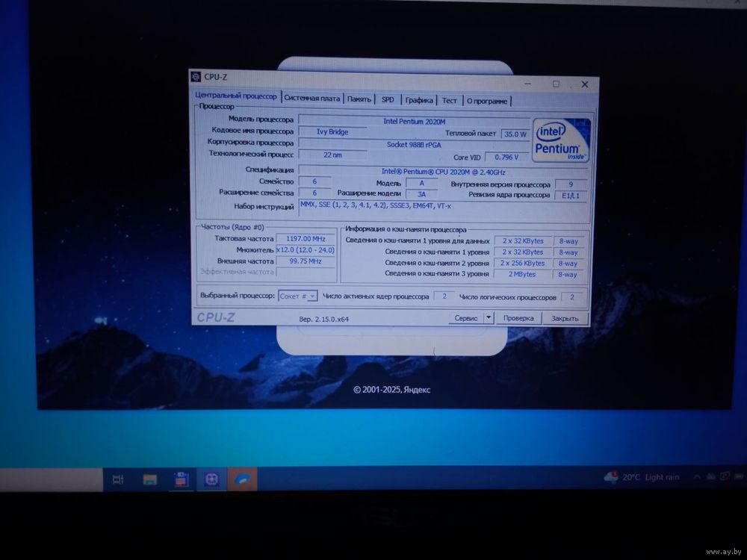Click the Вер. 2.15.0.x64 version text
The height and width of the screenshot is (560, 747).
[x=324, y=319]
